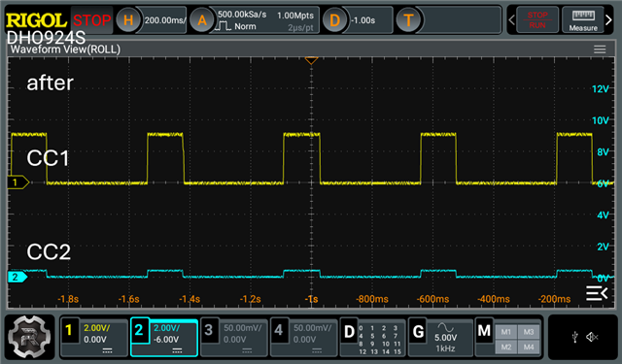Select math channel M4
Screen dimensions: 622x364
click(529, 347)
